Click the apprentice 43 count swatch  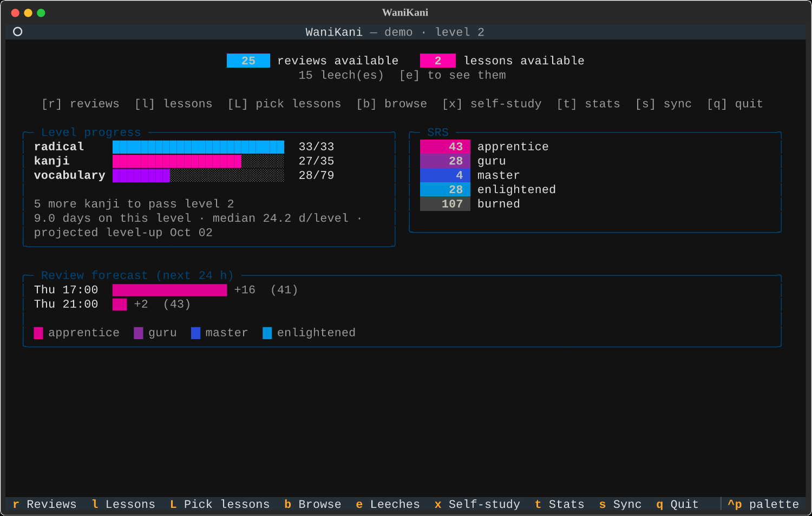(x=445, y=147)
